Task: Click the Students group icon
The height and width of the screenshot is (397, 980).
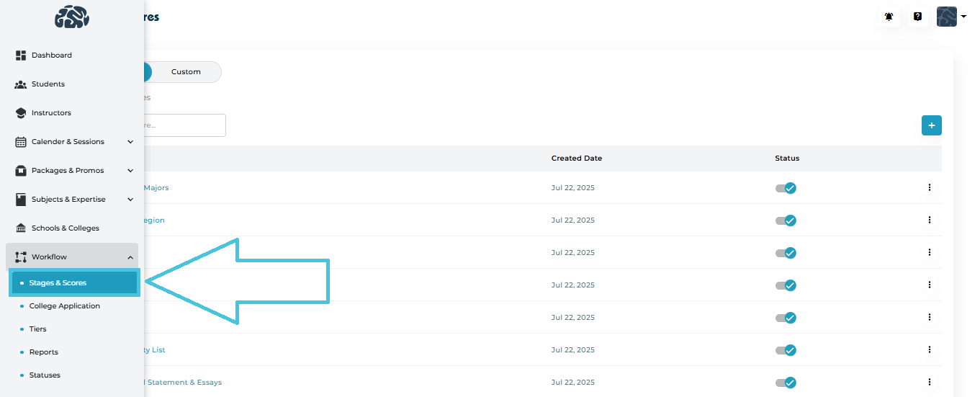Action: (21, 84)
